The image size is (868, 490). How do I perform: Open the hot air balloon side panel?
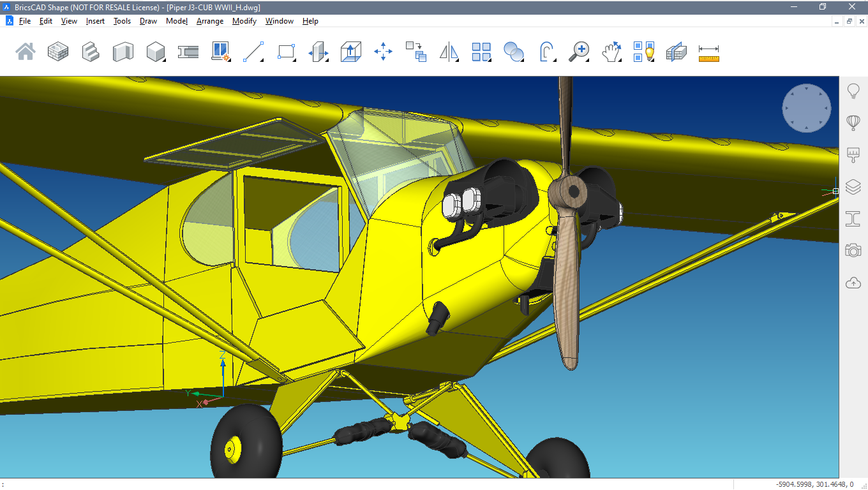[853, 122]
